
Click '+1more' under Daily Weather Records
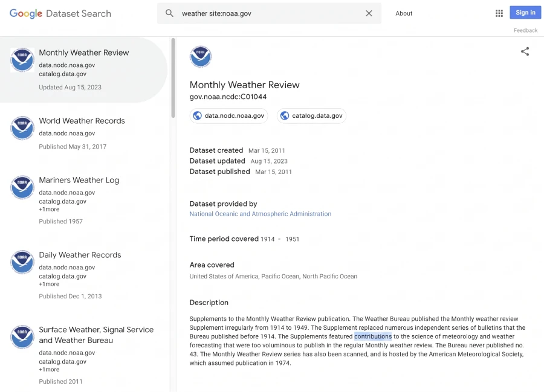(x=49, y=284)
